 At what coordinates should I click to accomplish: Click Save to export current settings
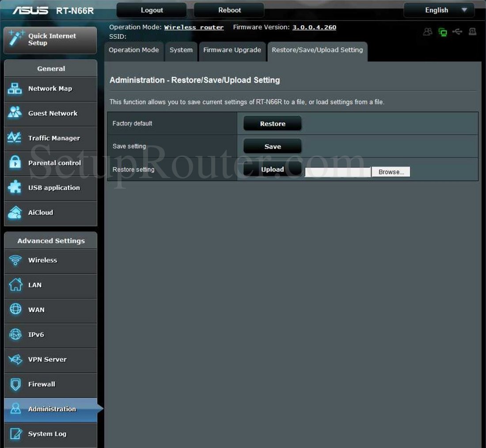coord(273,146)
